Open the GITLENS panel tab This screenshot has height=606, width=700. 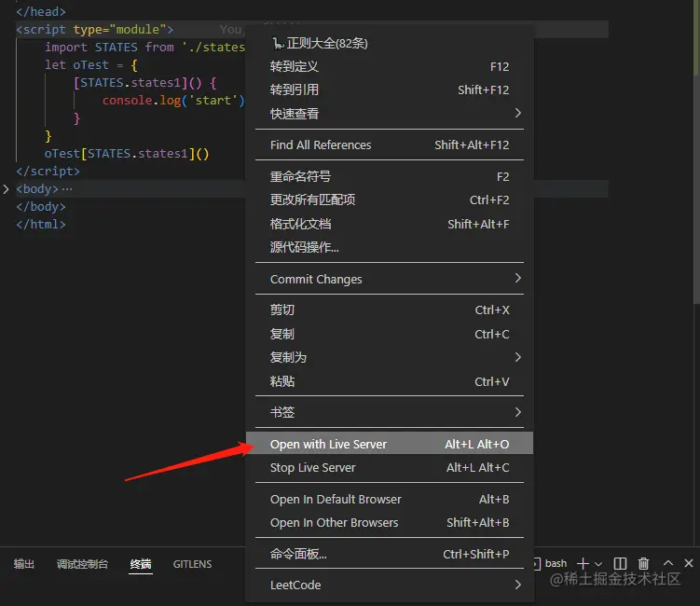[192, 564]
